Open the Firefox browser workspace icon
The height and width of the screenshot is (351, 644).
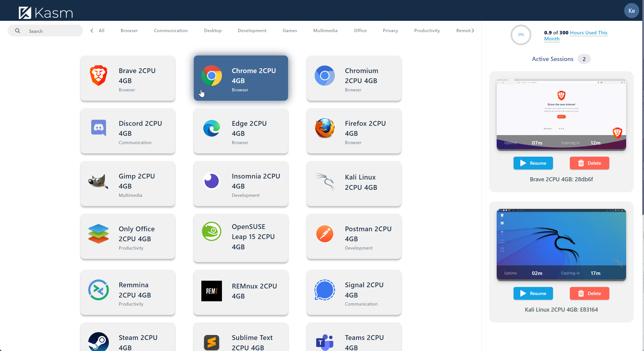pyautogui.click(x=325, y=128)
